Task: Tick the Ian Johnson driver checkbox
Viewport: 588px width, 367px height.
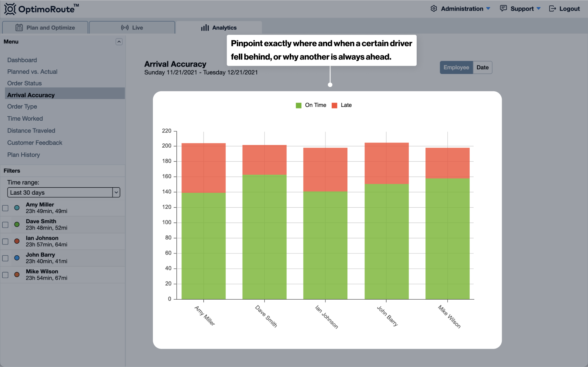Action: point(5,242)
